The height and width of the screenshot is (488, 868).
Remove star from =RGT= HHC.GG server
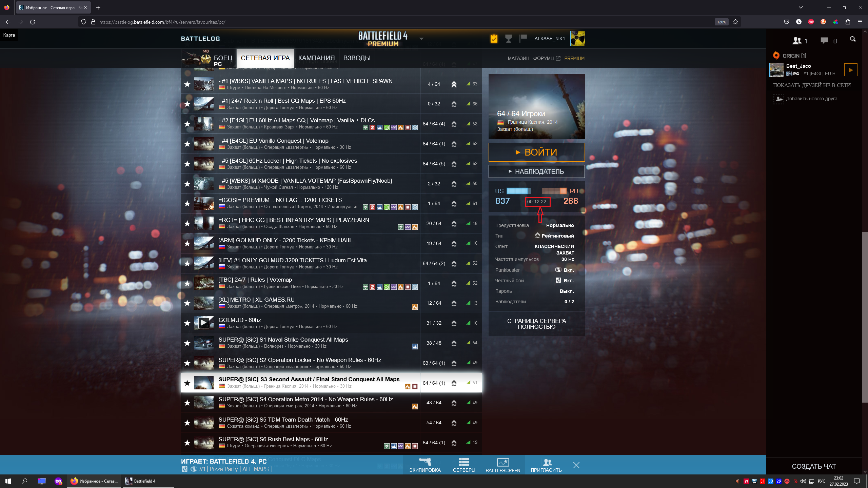pos(187,223)
